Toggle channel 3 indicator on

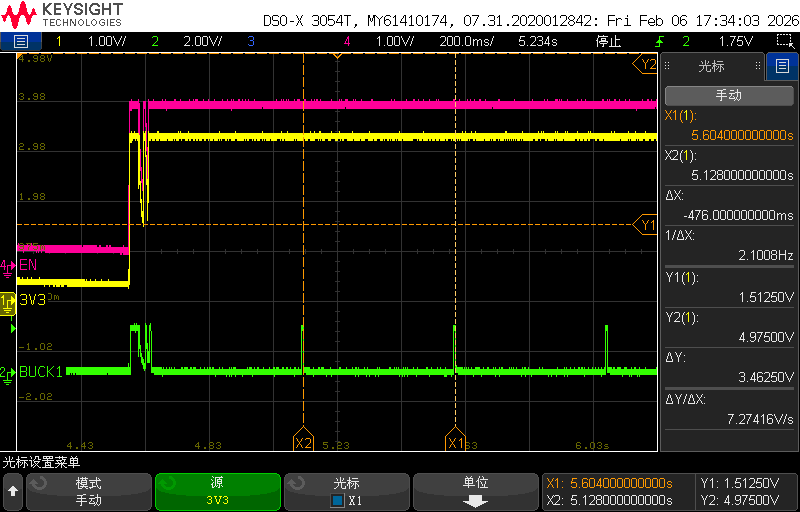pyautogui.click(x=251, y=41)
